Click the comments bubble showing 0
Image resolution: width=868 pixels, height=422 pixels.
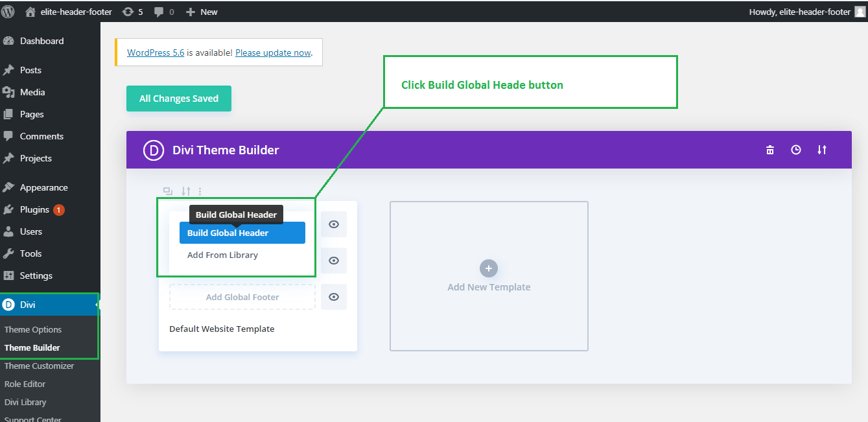click(x=164, y=12)
